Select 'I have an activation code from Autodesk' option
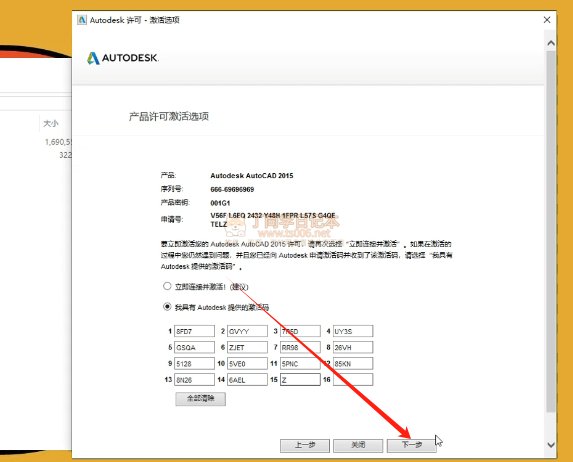The image size is (573, 462). [167, 306]
